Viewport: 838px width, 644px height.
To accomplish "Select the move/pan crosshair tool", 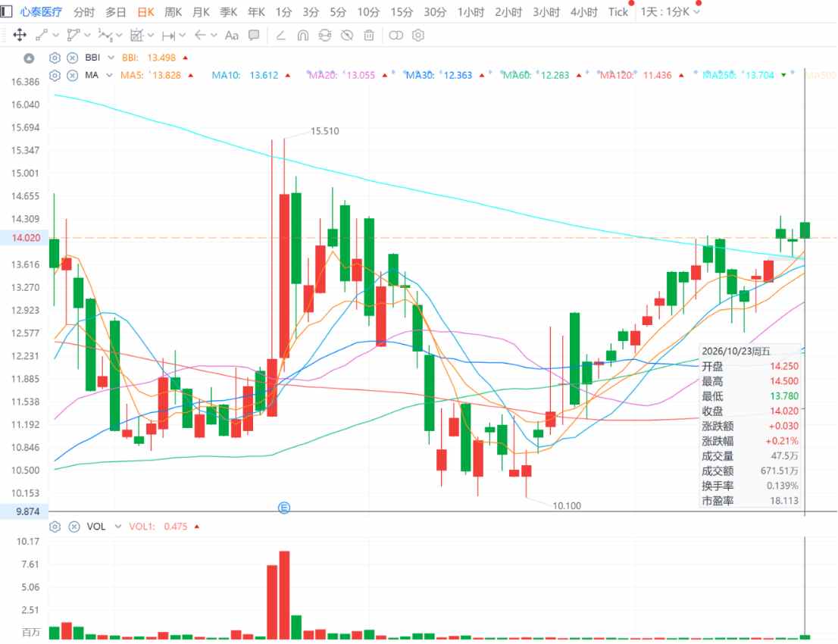I will pyautogui.click(x=20, y=36).
